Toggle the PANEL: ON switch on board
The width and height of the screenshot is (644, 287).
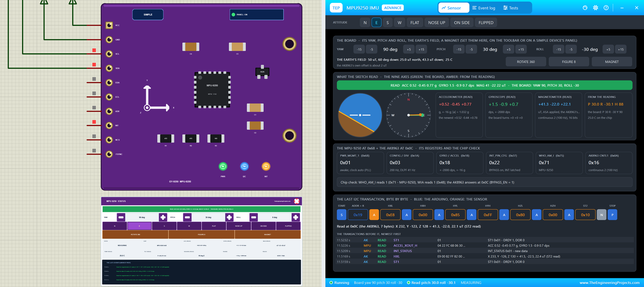tap(257, 15)
